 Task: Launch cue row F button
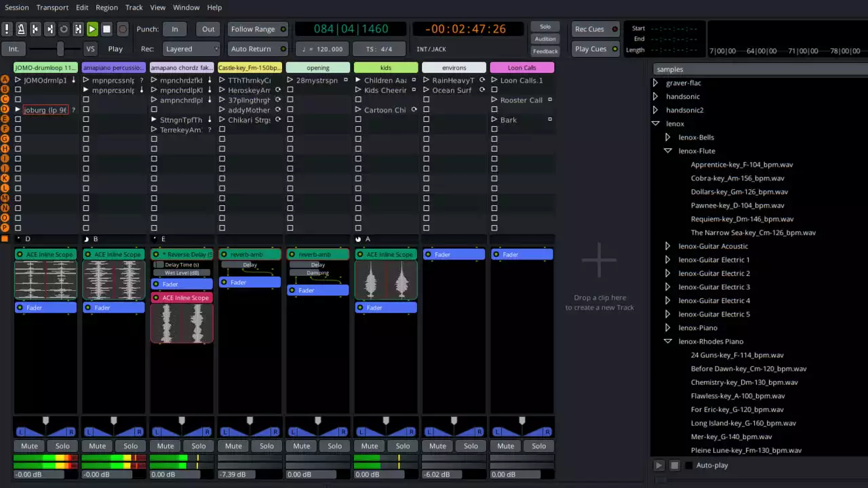click(x=5, y=129)
